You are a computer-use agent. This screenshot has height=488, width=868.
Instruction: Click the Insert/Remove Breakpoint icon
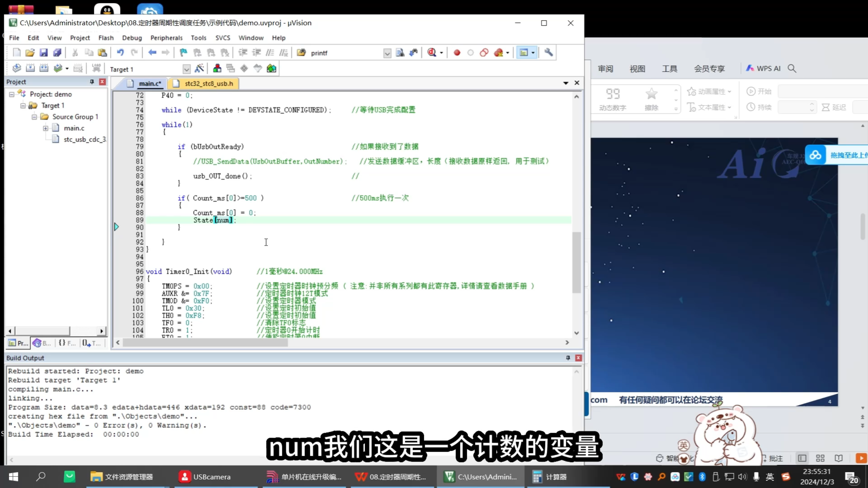coord(457,53)
